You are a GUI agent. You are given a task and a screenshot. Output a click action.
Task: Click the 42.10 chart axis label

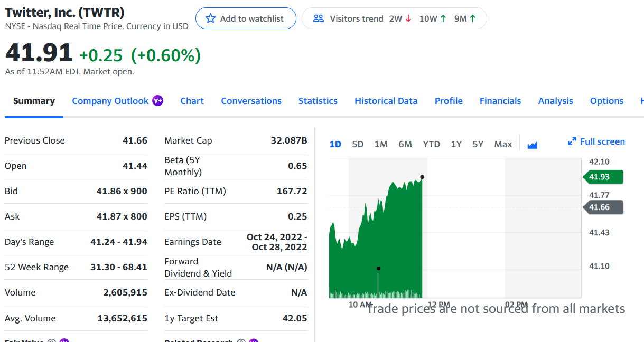coord(599,161)
